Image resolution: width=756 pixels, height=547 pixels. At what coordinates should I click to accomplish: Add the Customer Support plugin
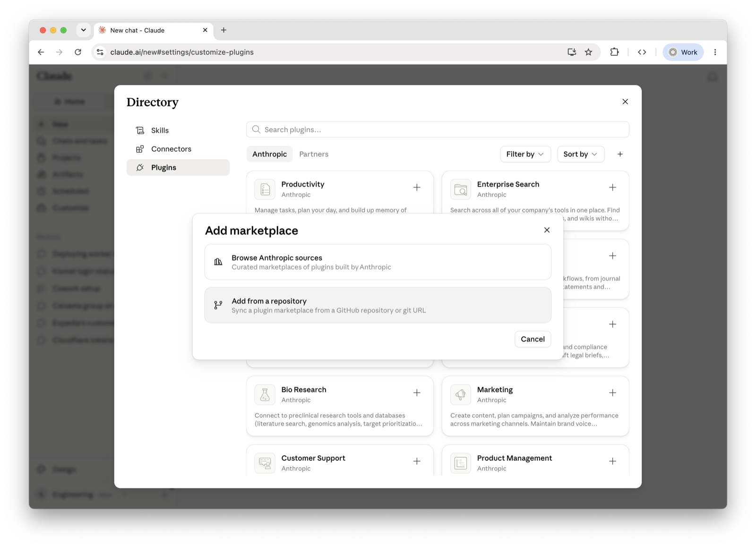click(x=417, y=461)
